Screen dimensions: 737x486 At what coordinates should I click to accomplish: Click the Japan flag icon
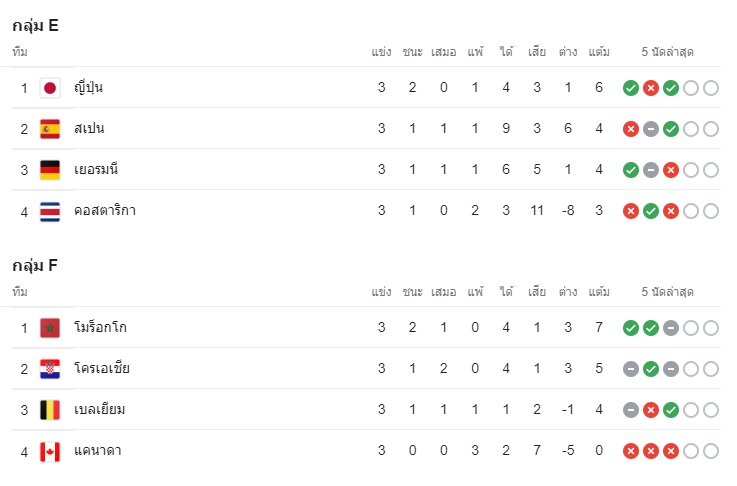(x=50, y=88)
